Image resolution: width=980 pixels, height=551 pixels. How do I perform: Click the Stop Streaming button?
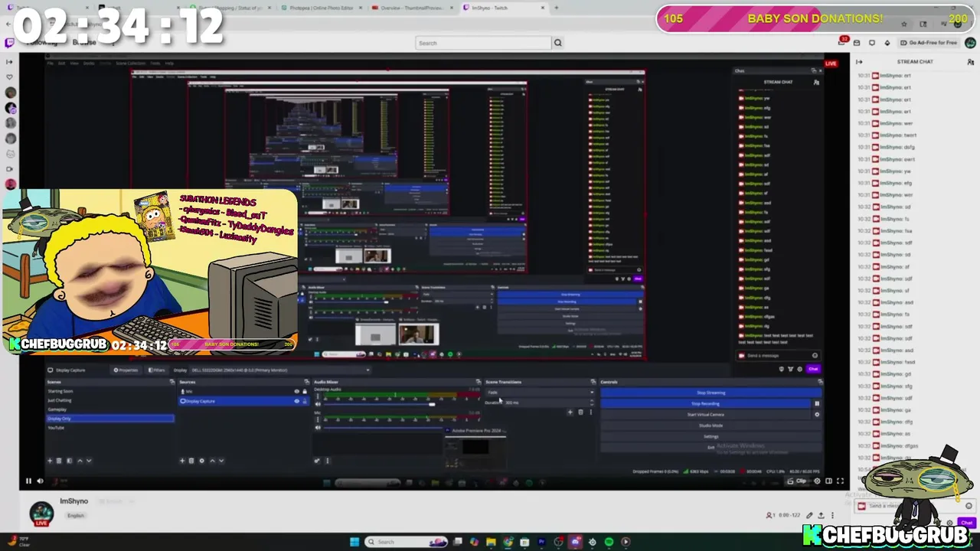710,393
